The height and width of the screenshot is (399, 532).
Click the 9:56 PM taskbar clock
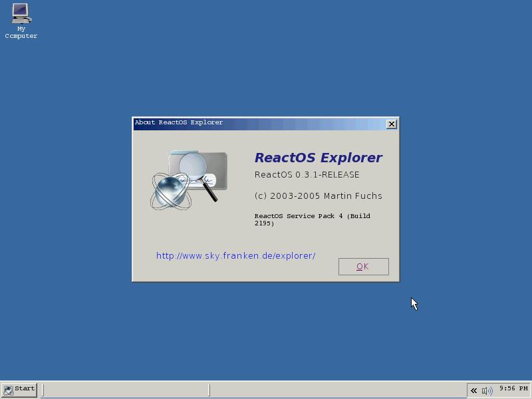click(513, 388)
